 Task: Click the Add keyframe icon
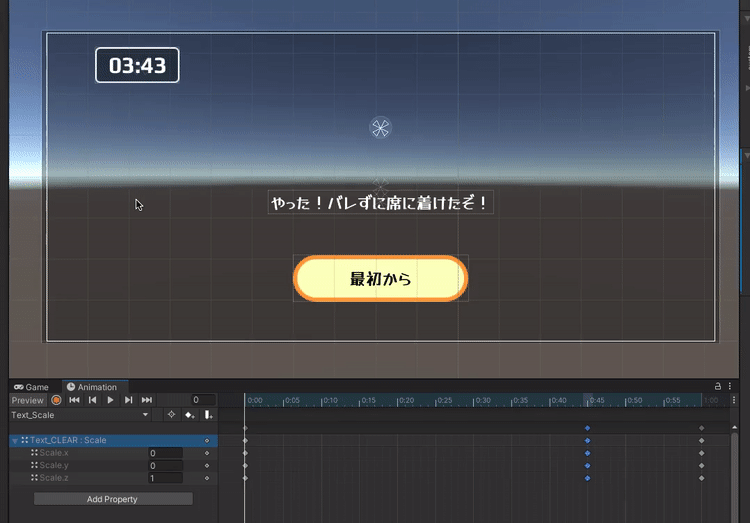(x=190, y=415)
